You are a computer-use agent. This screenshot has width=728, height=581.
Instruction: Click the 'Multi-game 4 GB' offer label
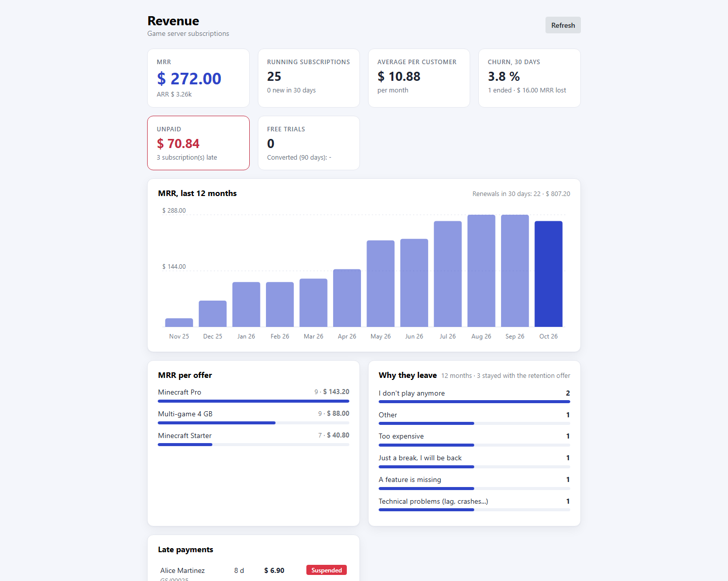tap(185, 414)
